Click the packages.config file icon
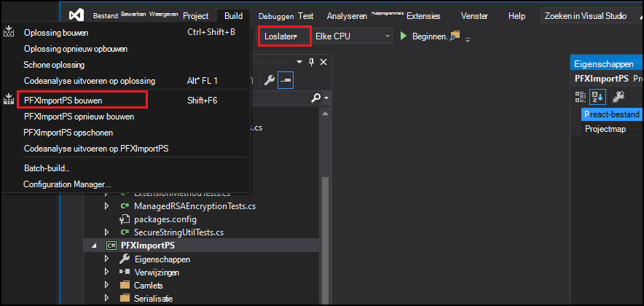644x306 pixels. tap(125, 219)
